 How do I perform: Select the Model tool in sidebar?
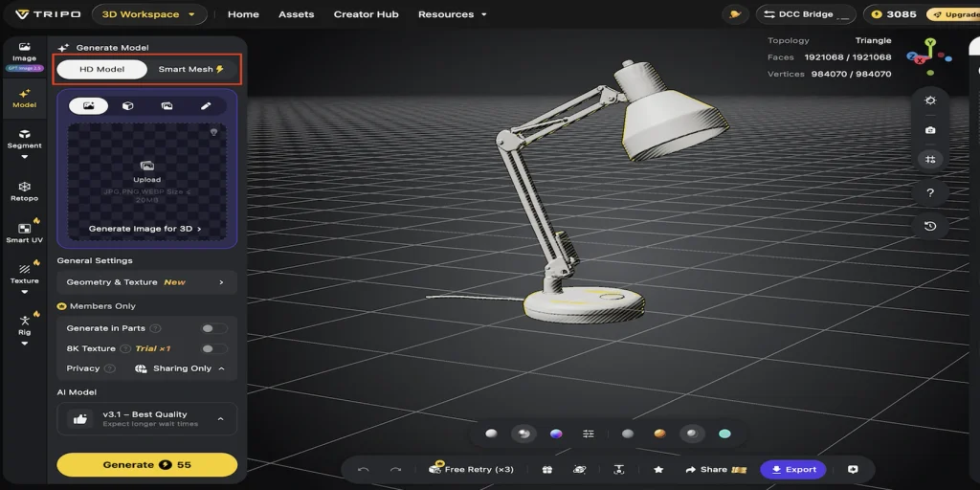pyautogui.click(x=24, y=99)
